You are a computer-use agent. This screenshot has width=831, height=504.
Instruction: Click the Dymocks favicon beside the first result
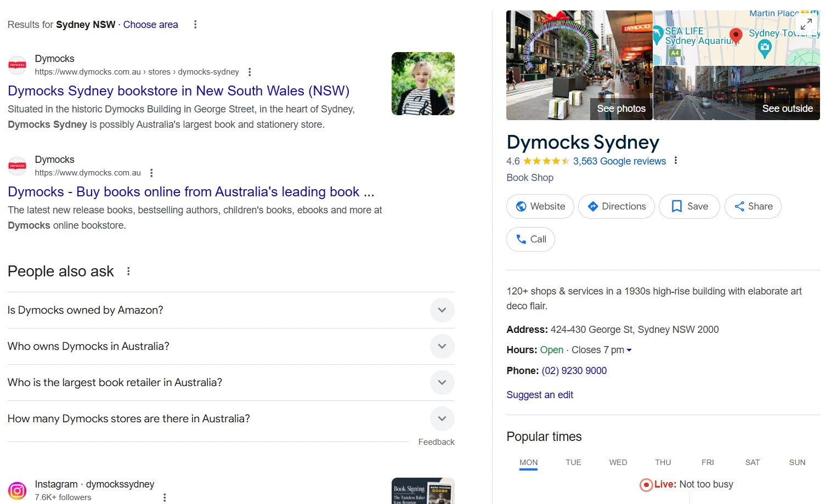click(x=17, y=65)
